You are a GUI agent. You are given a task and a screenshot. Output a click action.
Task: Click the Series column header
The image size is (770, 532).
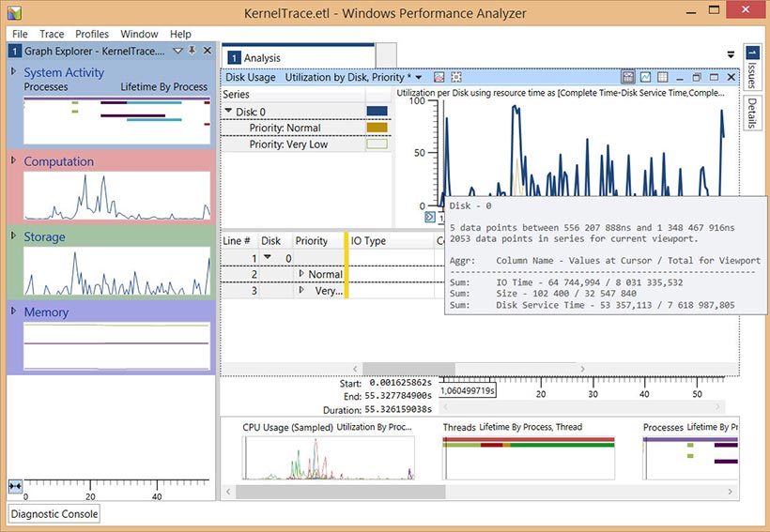point(293,94)
